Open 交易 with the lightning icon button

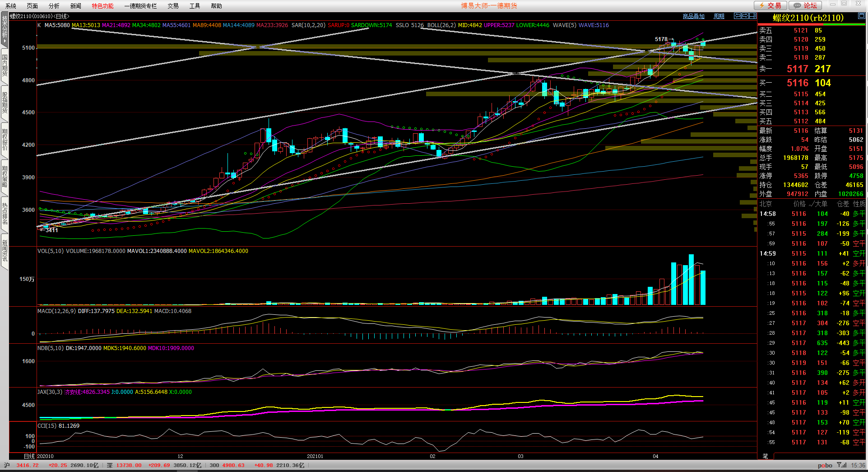771,5
